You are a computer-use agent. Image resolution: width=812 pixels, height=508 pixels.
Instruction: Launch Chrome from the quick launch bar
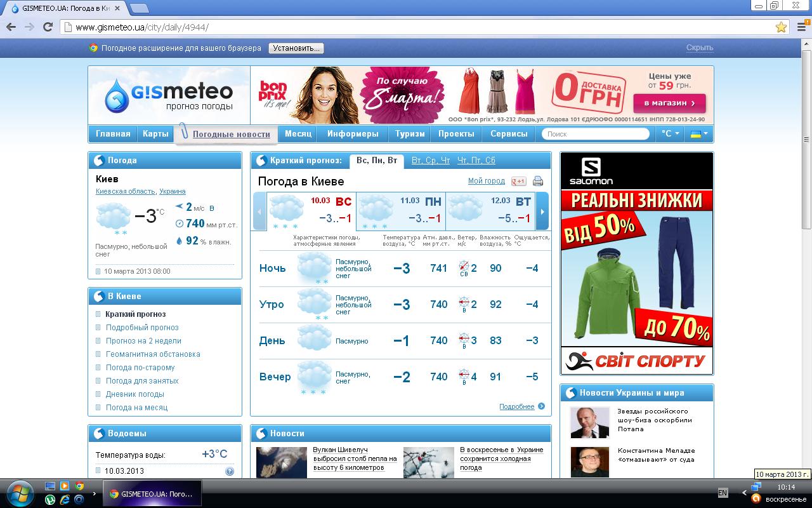click(x=79, y=486)
